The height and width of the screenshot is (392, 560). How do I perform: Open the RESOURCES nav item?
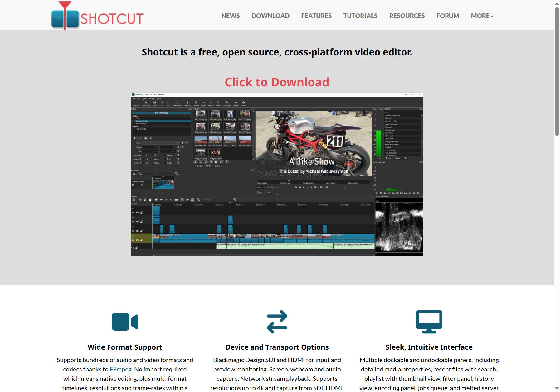tap(407, 16)
